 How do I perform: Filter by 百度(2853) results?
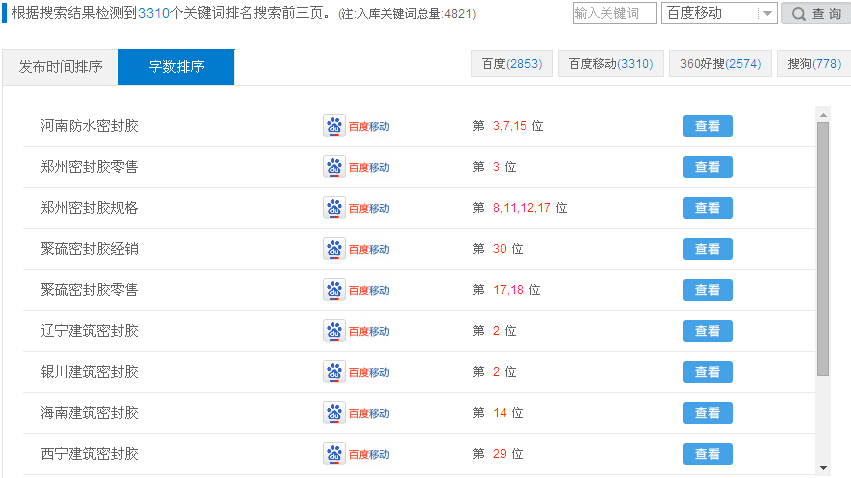(512, 64)
